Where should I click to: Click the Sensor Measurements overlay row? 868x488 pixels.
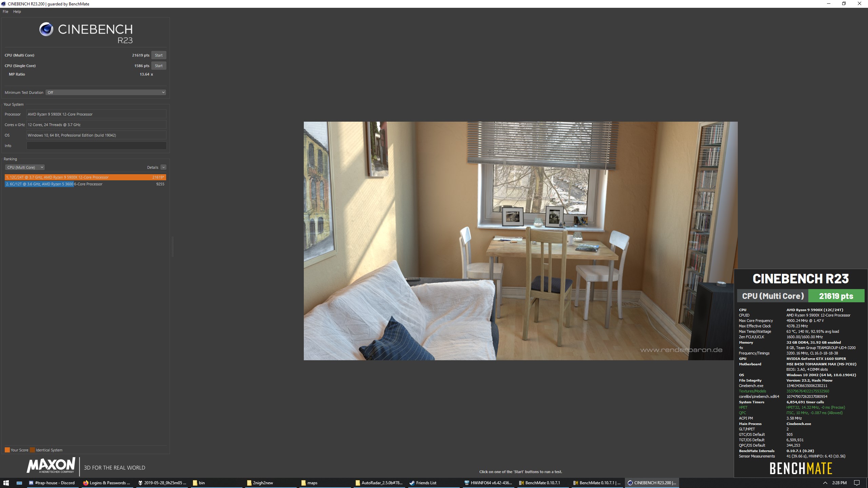[x=801, y=456]
